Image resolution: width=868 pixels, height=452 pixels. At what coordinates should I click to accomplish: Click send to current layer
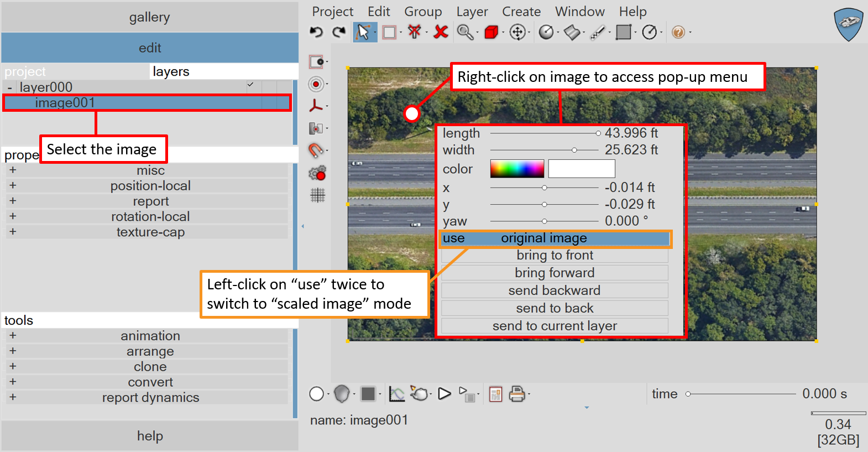coord(555,326)
